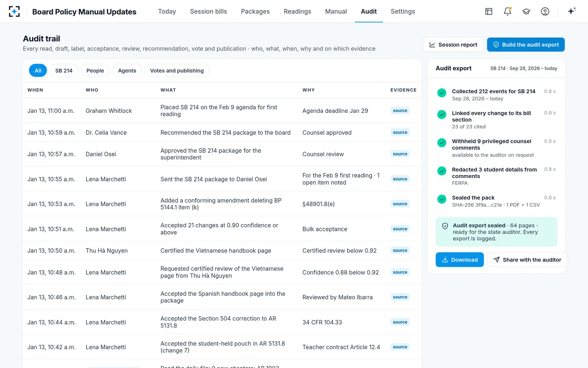Image resolution: width=588 pixels, height=368 pixels.
Task: Open source for Dr. Celia Vance's recommendation
Action: click(400, 132)
